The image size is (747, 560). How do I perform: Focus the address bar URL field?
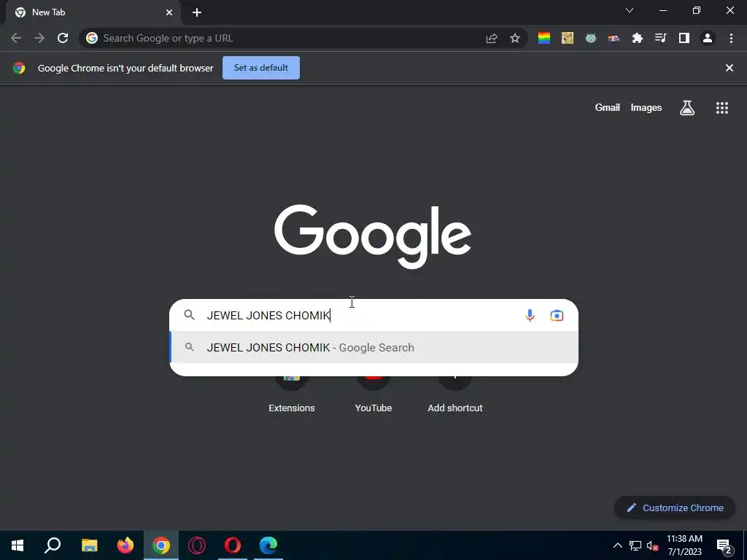[292, 38]
